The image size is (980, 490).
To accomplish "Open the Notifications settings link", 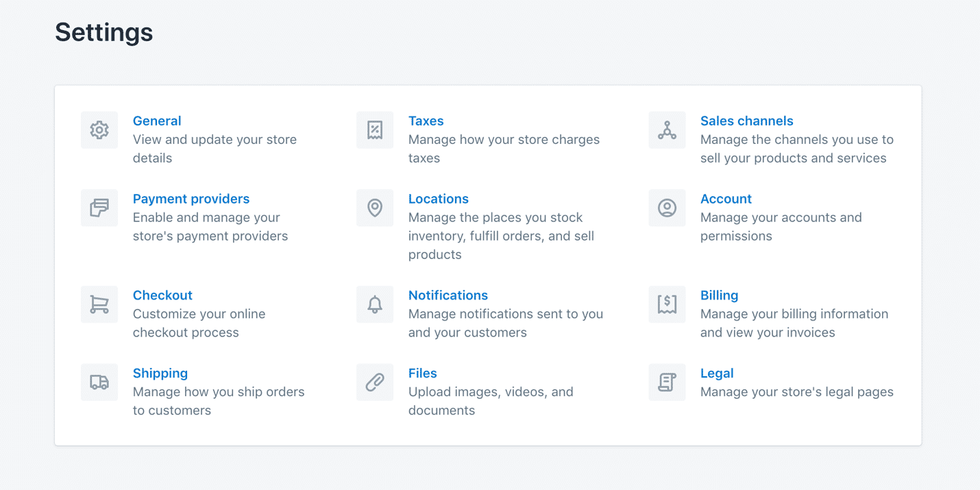I will point(448,295).
